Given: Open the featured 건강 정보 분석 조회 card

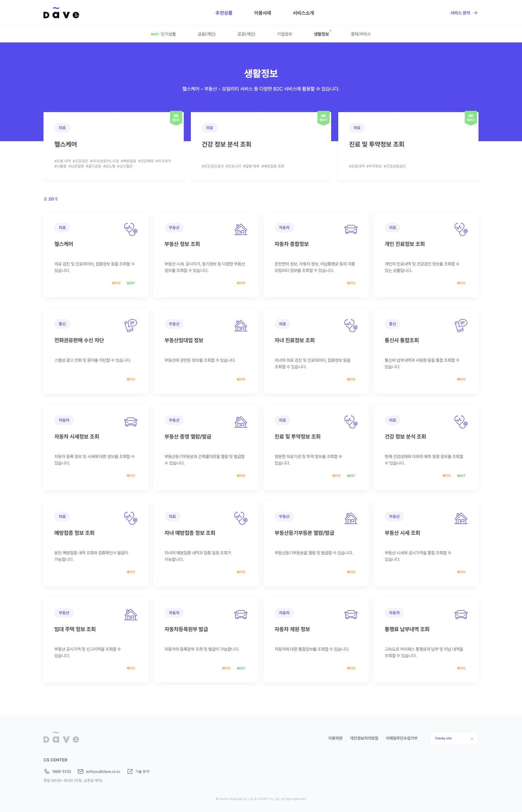Looking at the screenshot, I should pyautogui.click(x=261, y=146).
